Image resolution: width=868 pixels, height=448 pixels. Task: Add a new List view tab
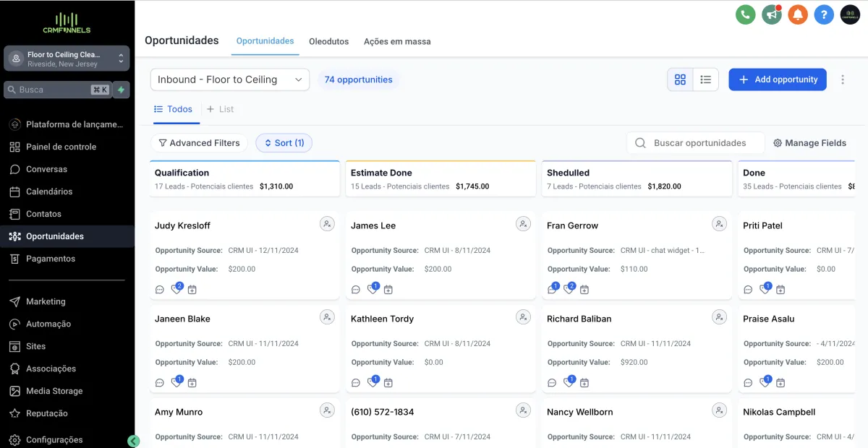[x=221, y=109]
